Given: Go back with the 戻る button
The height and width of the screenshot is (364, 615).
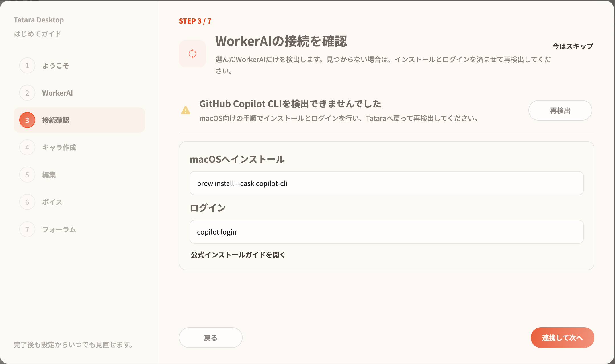Looking at the screenshot, I should 211,338.
